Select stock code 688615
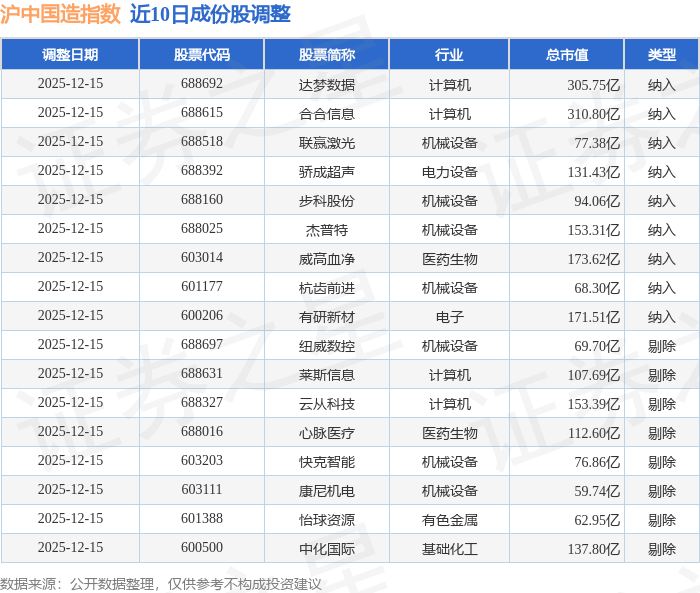The height and width of the screenshot is (593, 700). pos(202,113)
